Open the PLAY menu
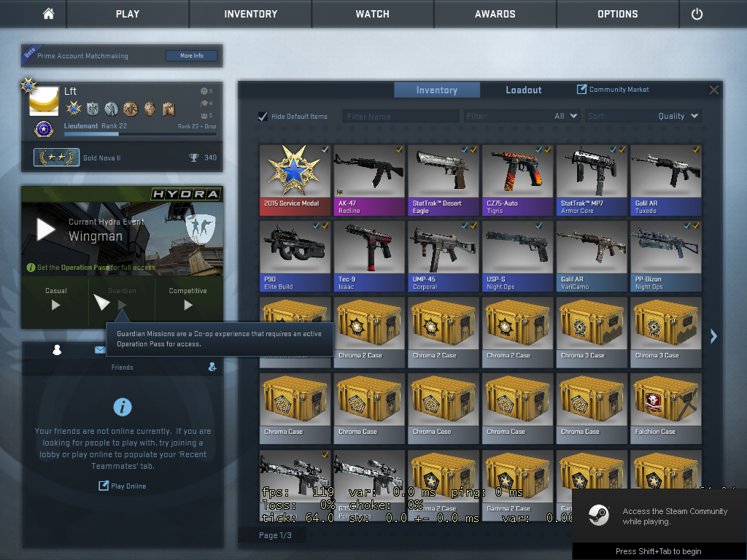Image resolution: width=747 pixels, height=560 pixels. pos(128,14)
